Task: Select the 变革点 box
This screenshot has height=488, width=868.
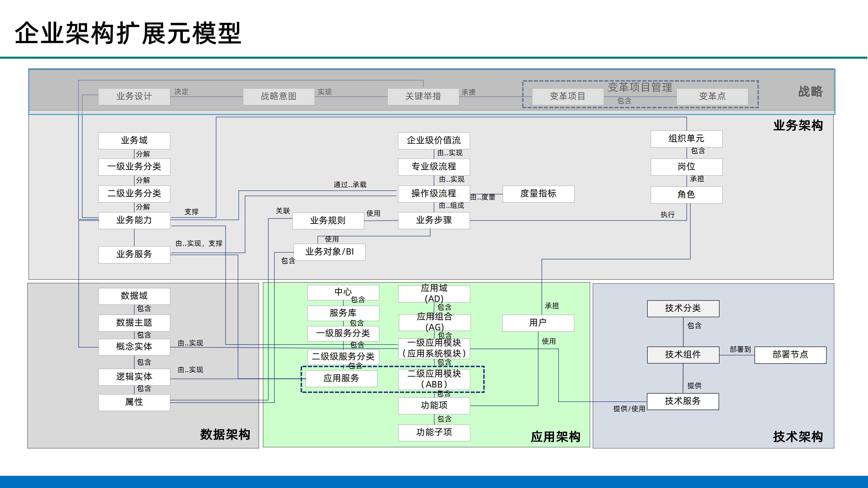Action: pyautogui.click(x=712, y=97)
